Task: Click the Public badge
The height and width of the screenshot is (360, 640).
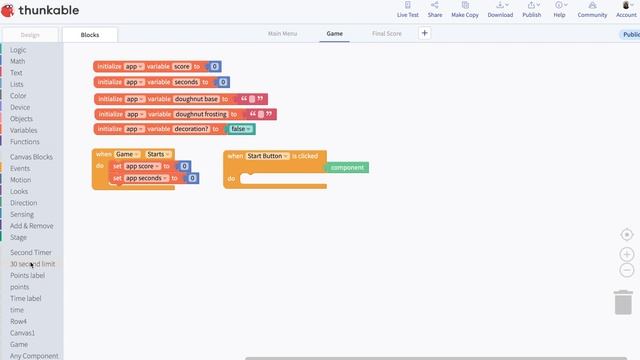Action: [x=630, y=35]
